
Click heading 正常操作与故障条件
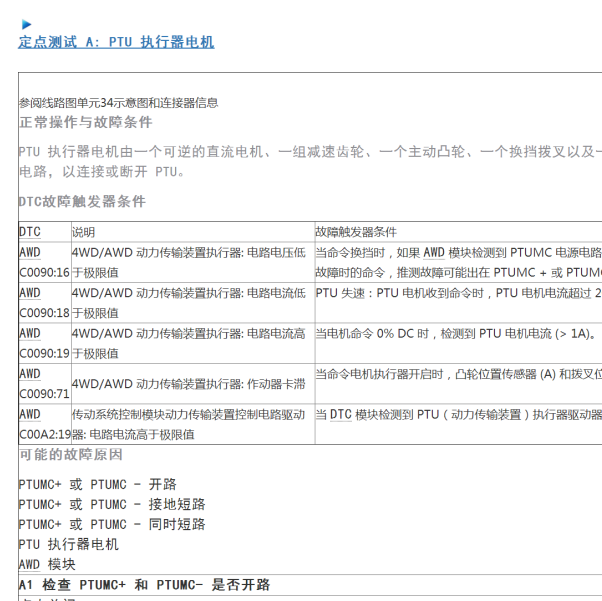86,122
